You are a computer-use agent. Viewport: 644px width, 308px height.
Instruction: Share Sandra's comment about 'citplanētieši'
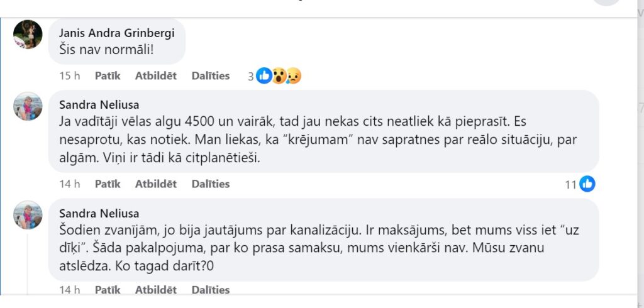[211, 184]
